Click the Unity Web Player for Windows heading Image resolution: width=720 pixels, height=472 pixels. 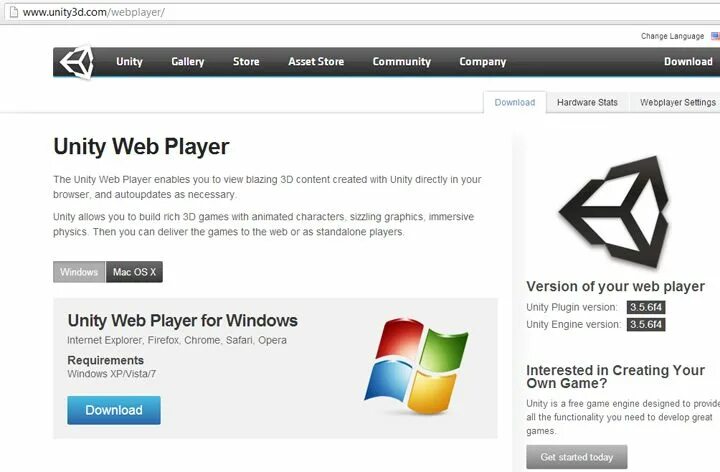(x=183, y=320)
